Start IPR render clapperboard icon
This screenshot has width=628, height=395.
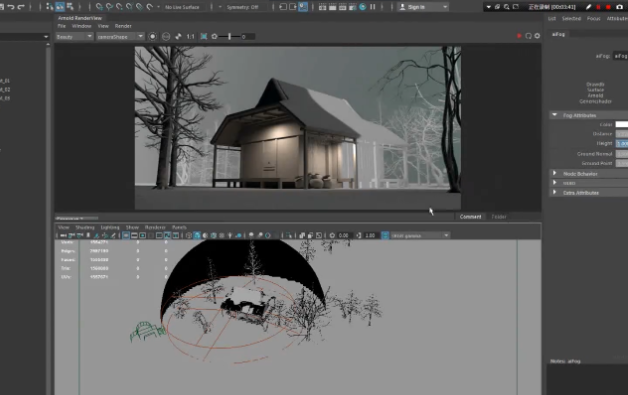click(342, 7)
